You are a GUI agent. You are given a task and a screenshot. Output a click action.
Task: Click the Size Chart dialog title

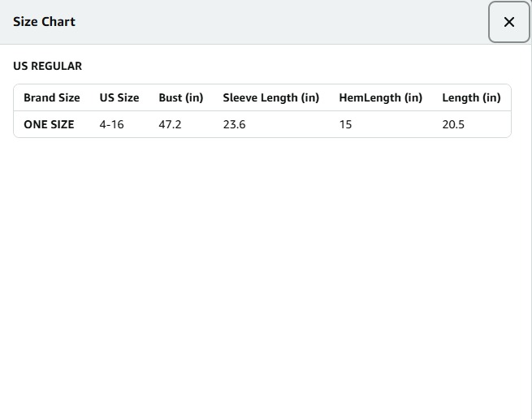pos(44,22)
